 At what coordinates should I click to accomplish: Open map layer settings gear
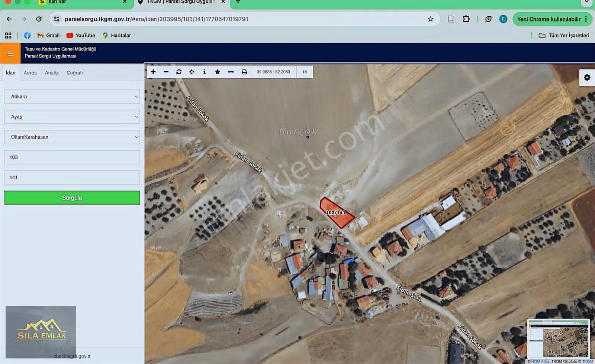[x=587, y=78]
